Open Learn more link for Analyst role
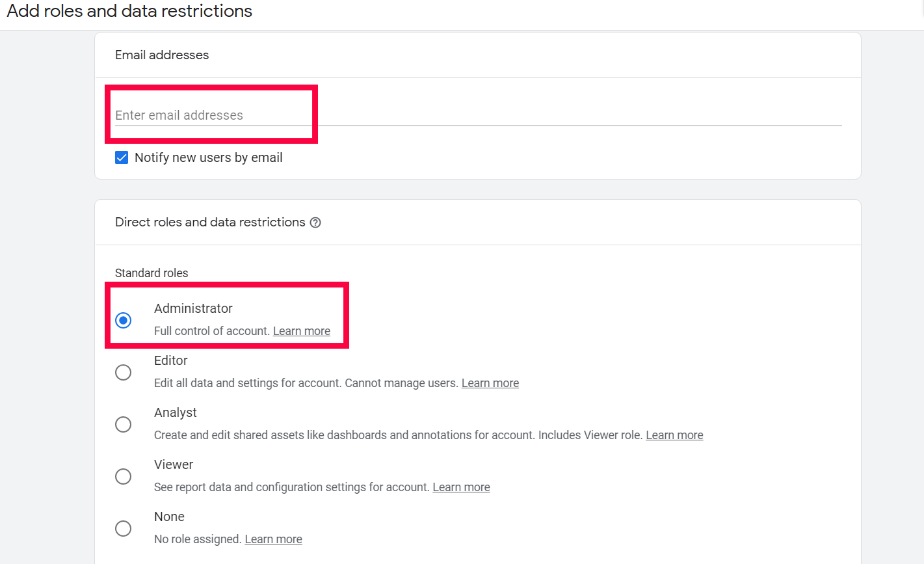Screen dimensions: 924x564 [x=674, y=435]
